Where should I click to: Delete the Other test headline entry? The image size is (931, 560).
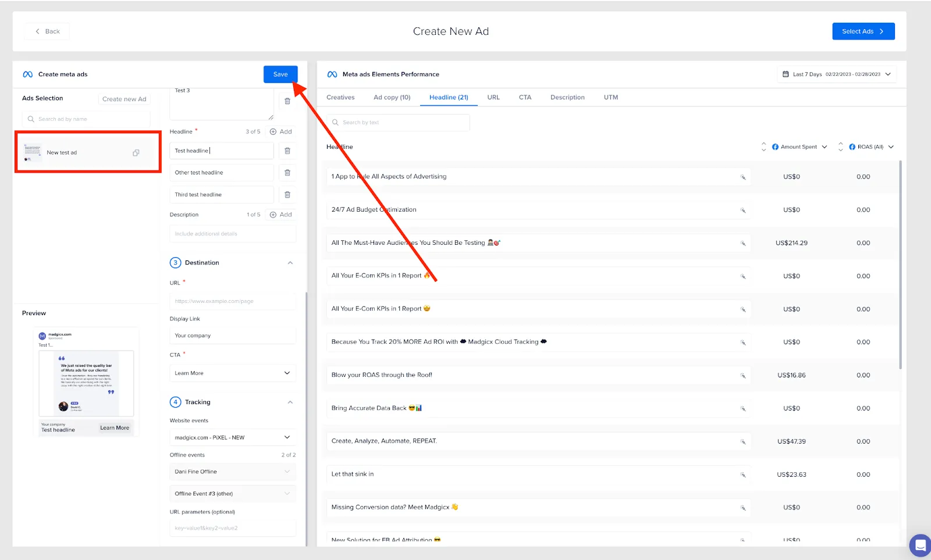pyautogui.click(x=287, y=173)
